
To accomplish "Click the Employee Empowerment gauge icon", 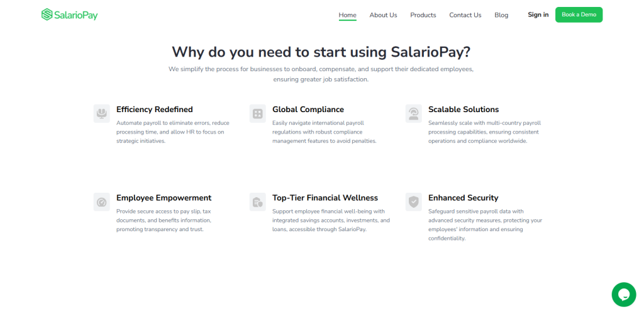I will tap(101, 202).
